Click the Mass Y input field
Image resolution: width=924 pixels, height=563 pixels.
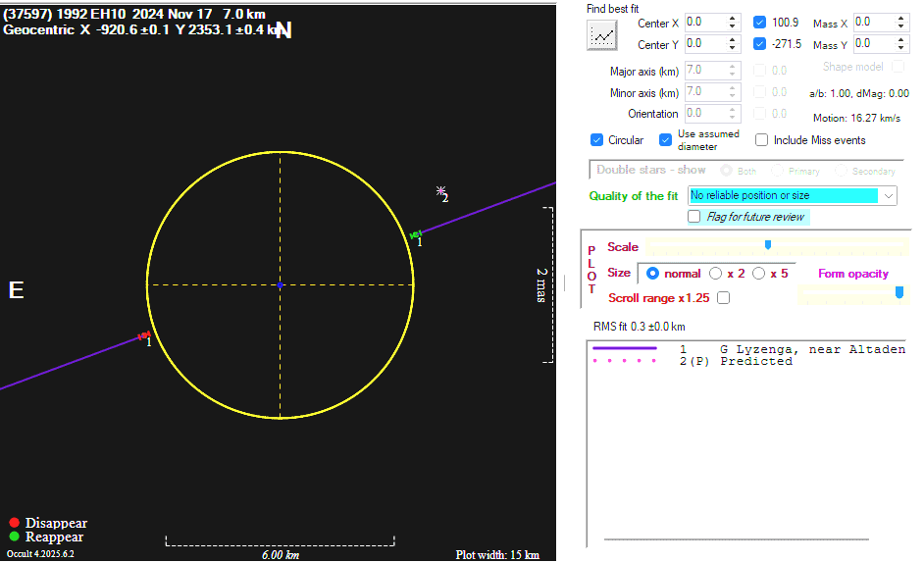(874, 43)
